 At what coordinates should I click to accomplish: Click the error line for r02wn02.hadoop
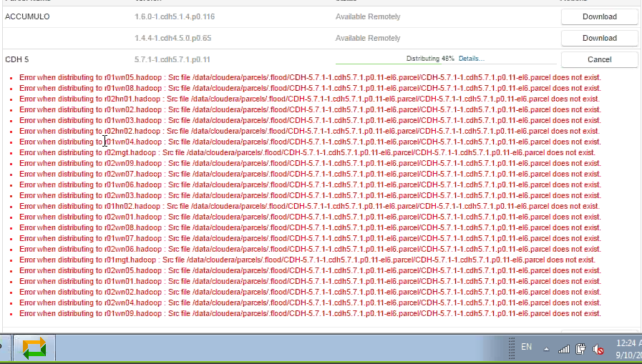[x=310, y=292]
